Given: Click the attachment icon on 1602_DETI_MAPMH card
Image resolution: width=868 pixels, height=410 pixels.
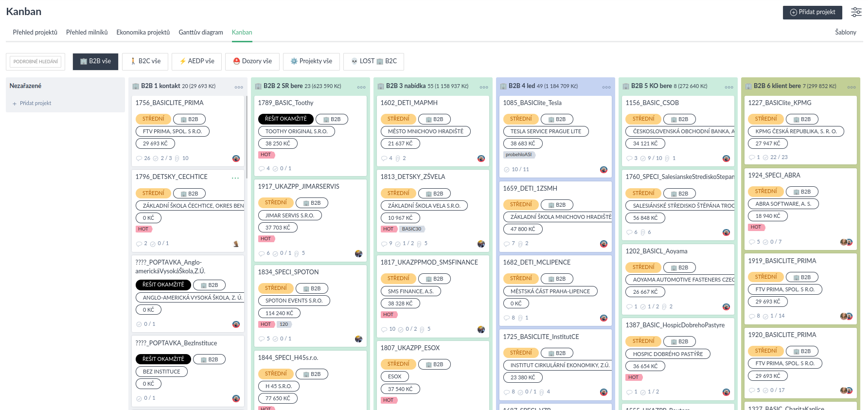Looking at the screenshot, I should (398, 159).
